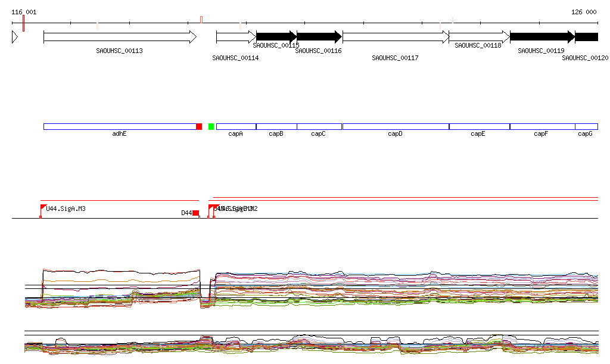Click the SAOUHSC_00113 white gene arrow
The image size is (610, 364).
point(119,37)
